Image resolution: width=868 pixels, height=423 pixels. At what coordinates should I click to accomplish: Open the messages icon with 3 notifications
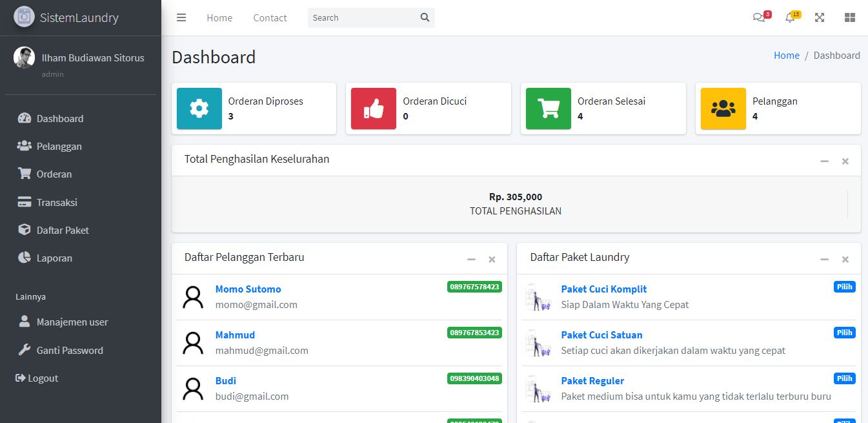[x=759, y=17]
